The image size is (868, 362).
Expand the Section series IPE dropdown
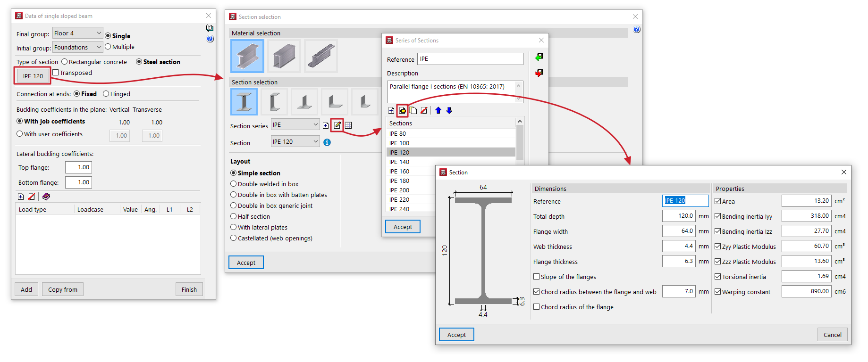point(295,124)
